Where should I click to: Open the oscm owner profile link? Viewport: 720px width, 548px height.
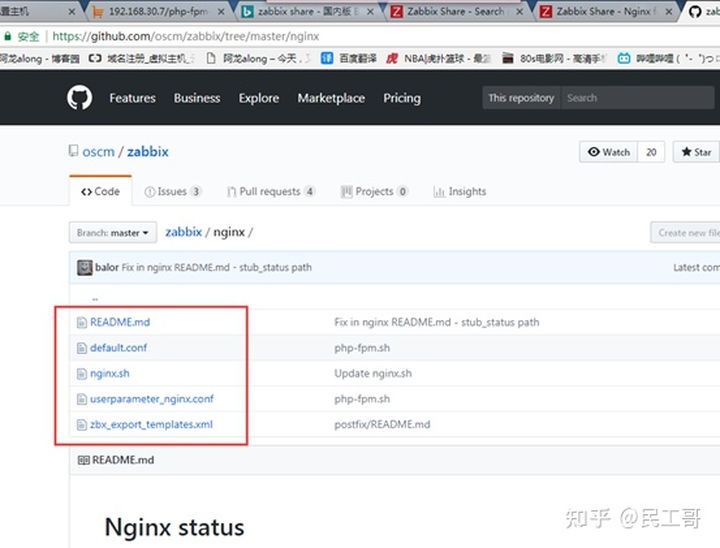[98, 152]
